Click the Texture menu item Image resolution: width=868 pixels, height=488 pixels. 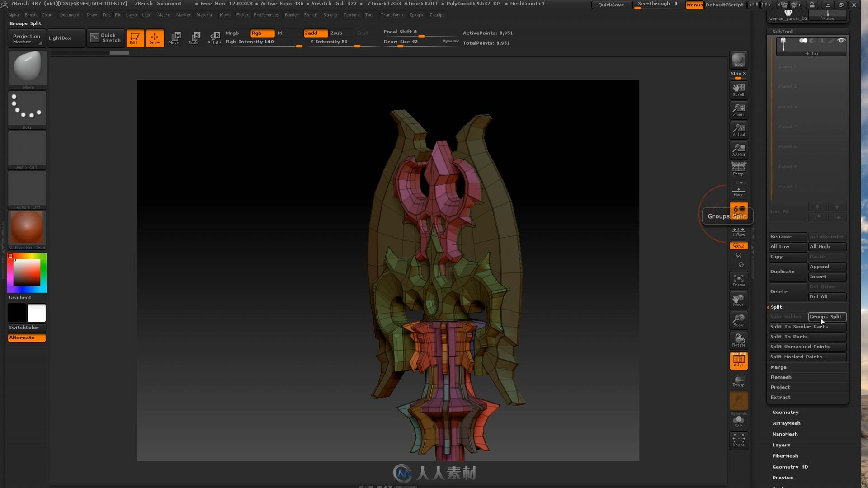351,14
